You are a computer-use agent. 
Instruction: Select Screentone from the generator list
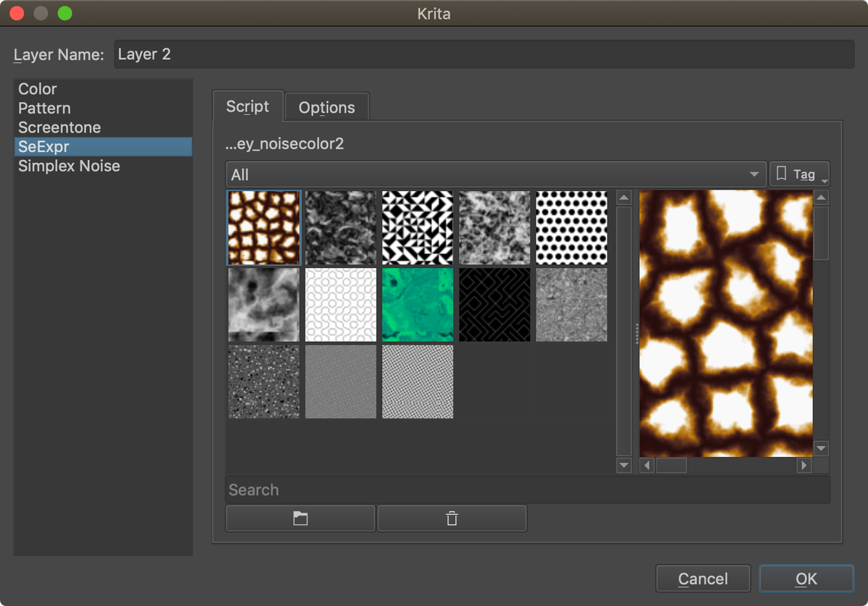click(x=59, y=127)
